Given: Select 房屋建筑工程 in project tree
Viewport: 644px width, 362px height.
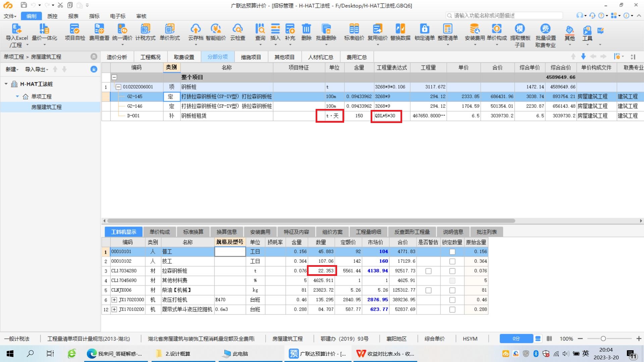Looking at the screenshot, I should point(46,107).
